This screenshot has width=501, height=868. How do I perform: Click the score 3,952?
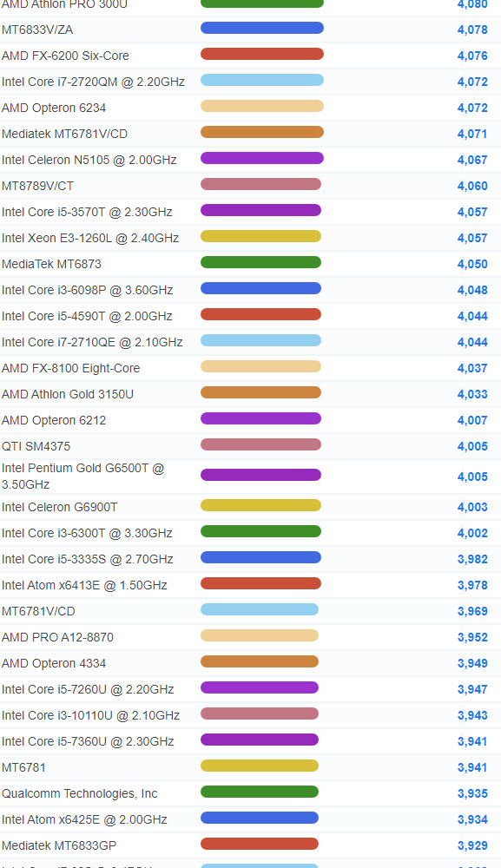tap(472, 637)
